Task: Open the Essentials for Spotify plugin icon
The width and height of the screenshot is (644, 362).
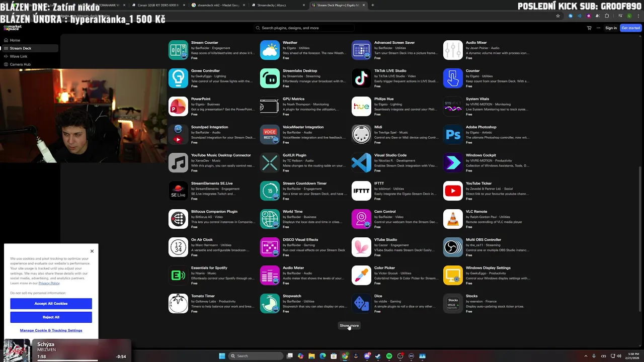Action: click(x=178, y=275)
